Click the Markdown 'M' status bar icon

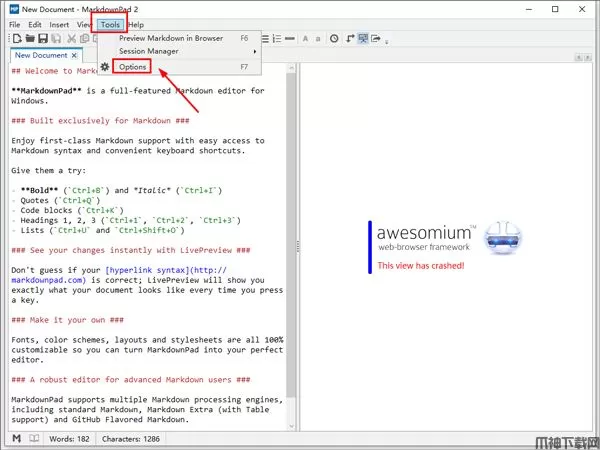pyautogui.click(x=15, y=439)
